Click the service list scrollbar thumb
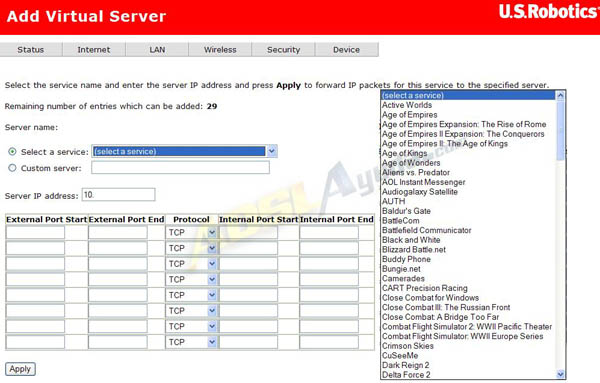The image size is (600, 383). coord(561,130)
